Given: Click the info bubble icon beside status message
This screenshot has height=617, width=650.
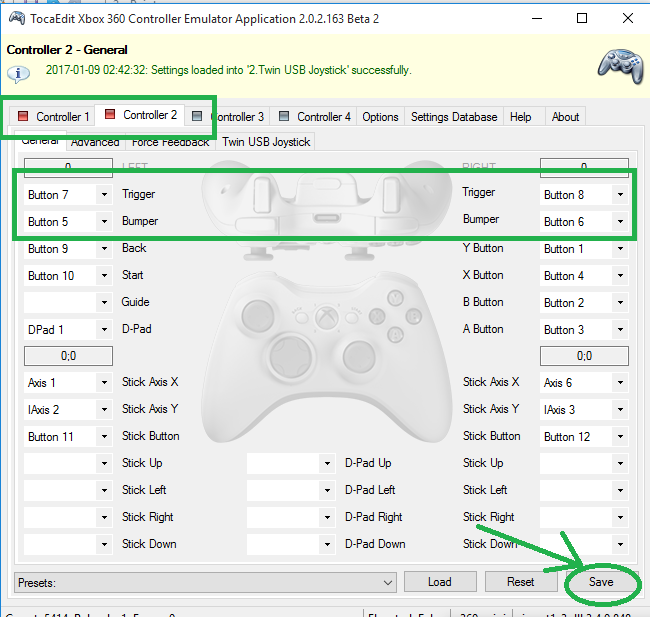Looking at the screenshot, I should (18, 75).
